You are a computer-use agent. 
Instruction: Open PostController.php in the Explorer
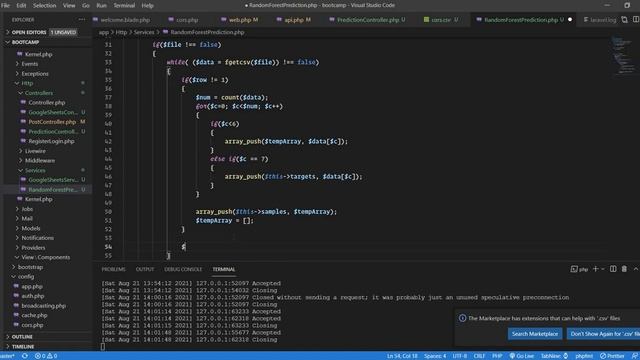pos(52,122)
